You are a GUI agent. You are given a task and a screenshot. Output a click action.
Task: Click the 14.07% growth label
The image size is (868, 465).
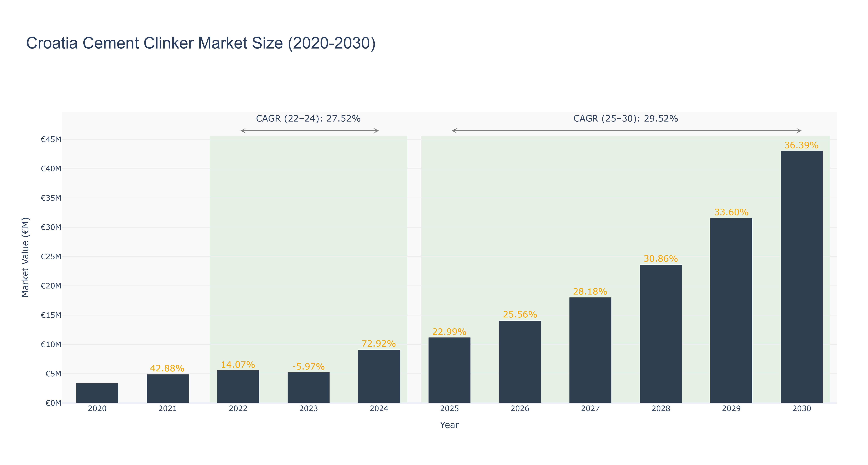[x=238, y=365]
